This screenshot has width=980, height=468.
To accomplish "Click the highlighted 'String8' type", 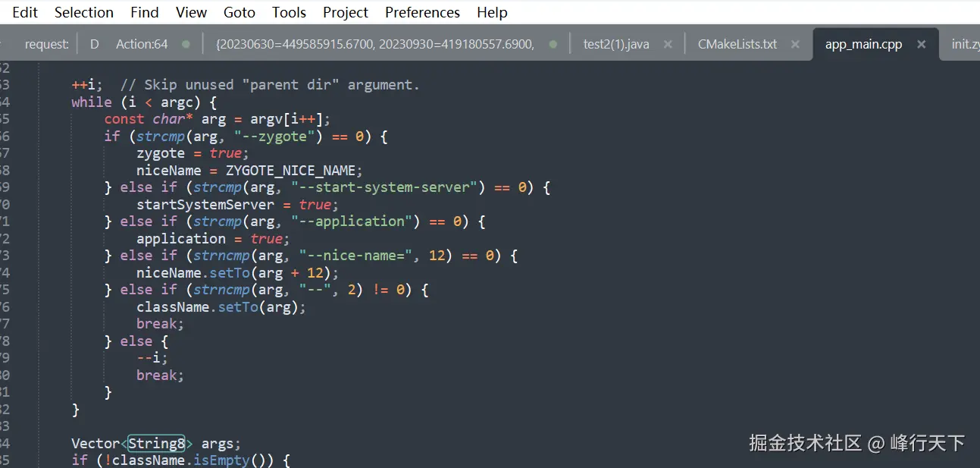I will [156, 444].
